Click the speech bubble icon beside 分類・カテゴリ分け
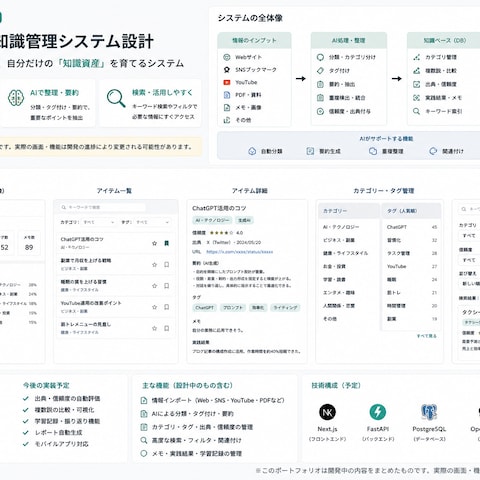 coord(320,57)
